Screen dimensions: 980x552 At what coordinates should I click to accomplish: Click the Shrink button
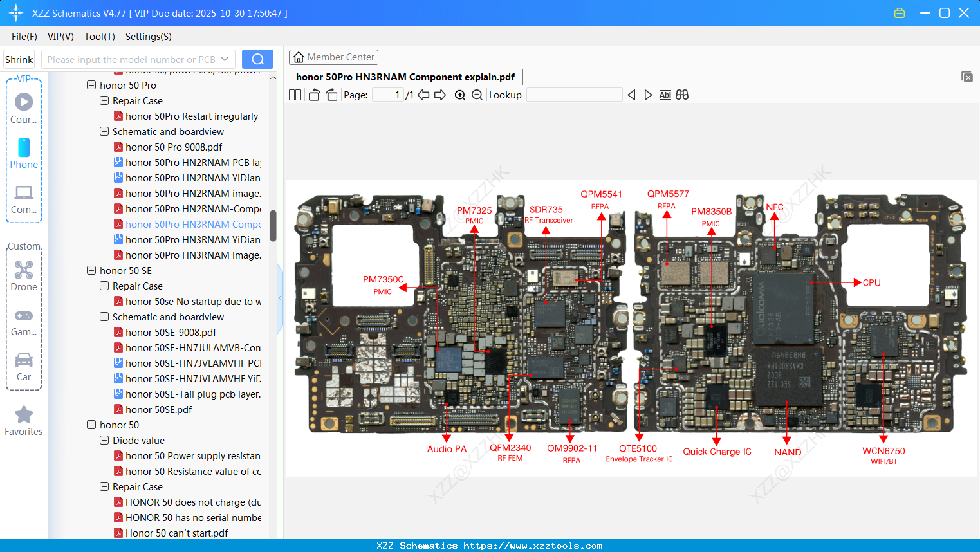[x=19, y=59]
